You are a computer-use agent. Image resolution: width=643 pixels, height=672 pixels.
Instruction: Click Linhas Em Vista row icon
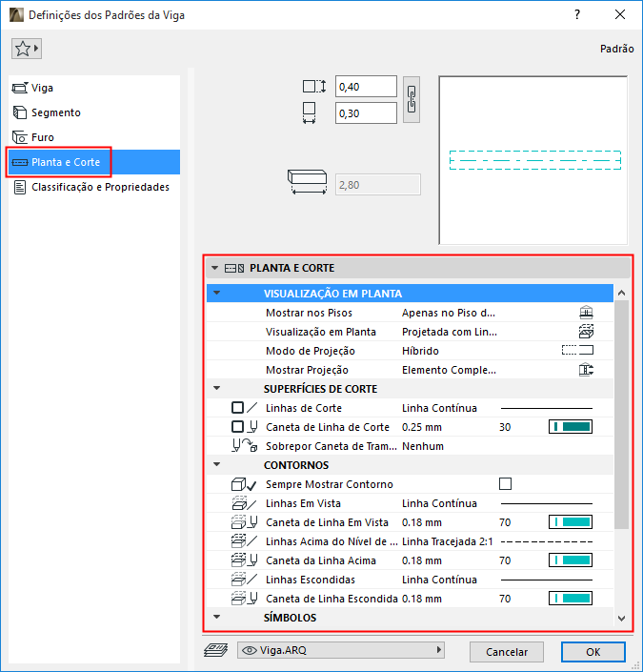pyautogui.click(x=244, y=503)
